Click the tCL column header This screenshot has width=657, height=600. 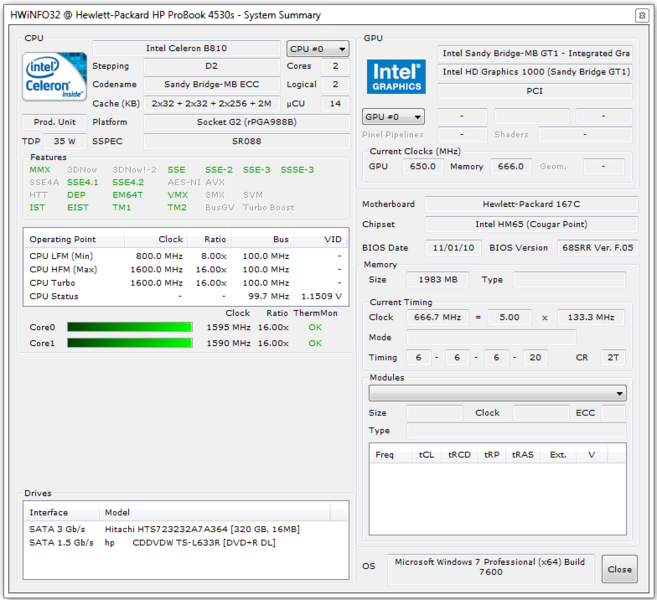[x=426, y=455]
